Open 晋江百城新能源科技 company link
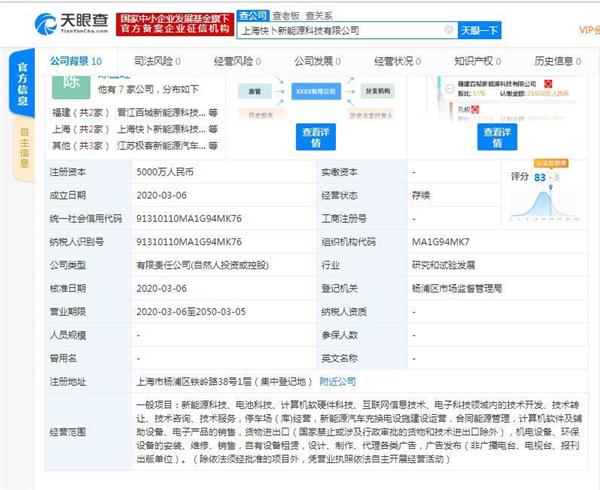Screen dimensions: 600x490 (161, 113)
